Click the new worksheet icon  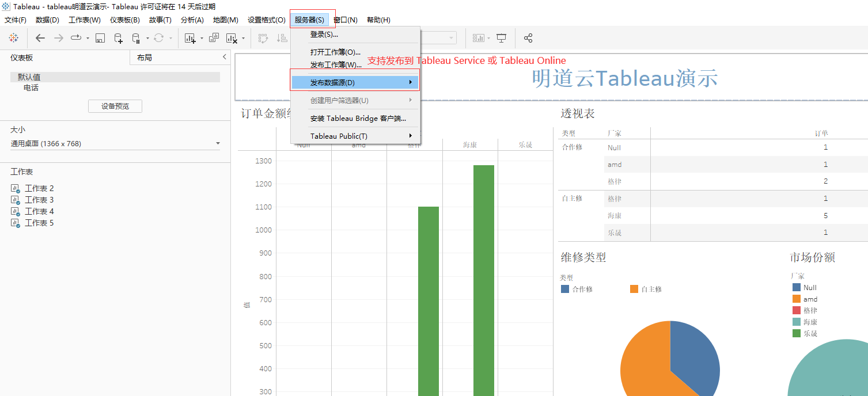190,38
